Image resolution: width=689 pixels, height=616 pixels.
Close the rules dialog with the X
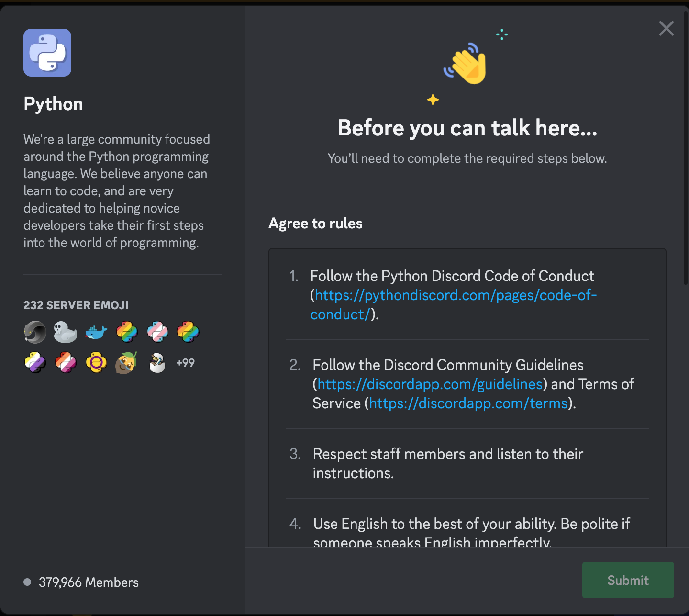point(667,28)
